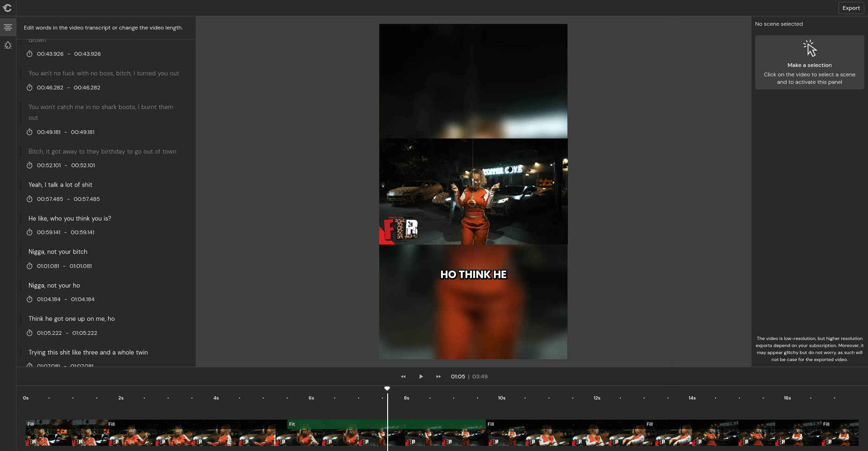Open the transcript panel sidebar icon
The image size is (868, 451).
[x=8, y=27]
